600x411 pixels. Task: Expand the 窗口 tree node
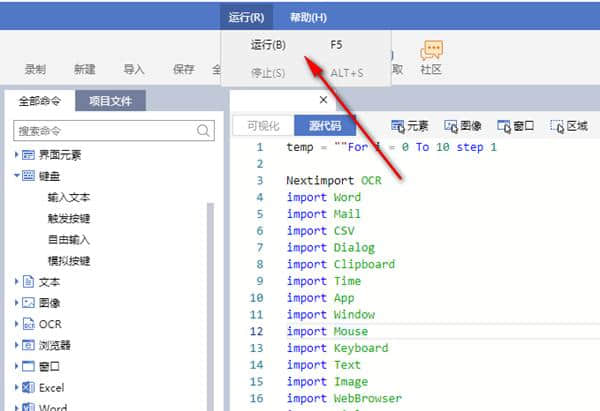16,366
